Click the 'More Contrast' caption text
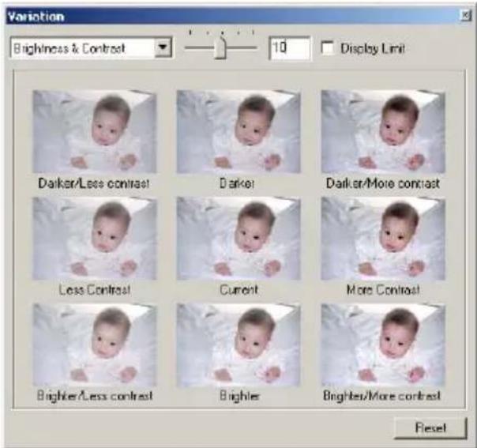The image size is (477, 448). (x=383, y=290)
